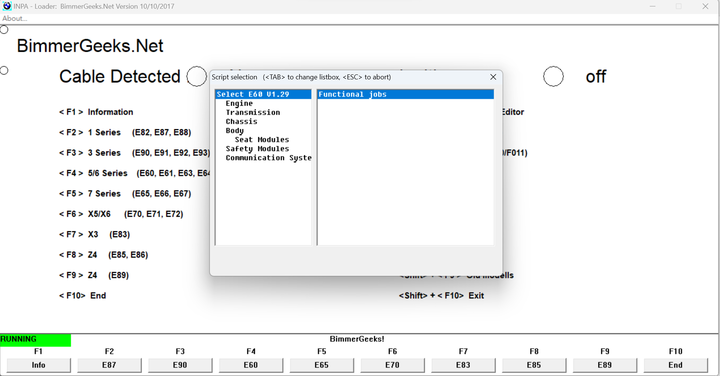
Task: Click '< F4 > 5/6 Series' text
Action: tap(93, 173)
